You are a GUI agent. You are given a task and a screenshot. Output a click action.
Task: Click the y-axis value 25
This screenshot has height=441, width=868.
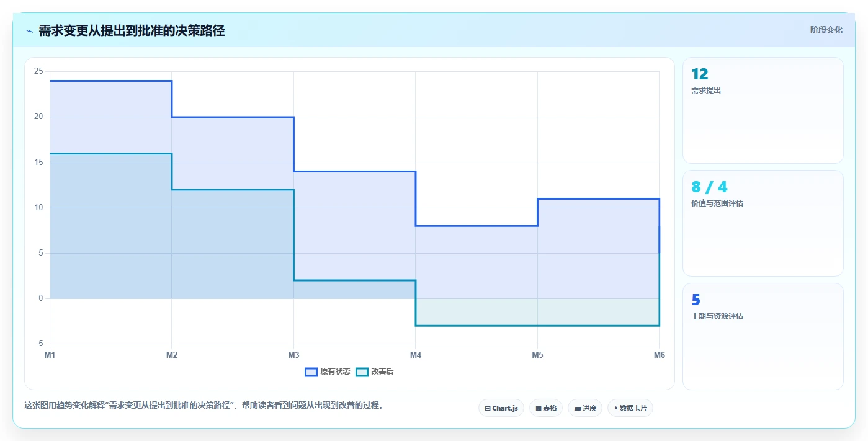click(x=38, y=71)
